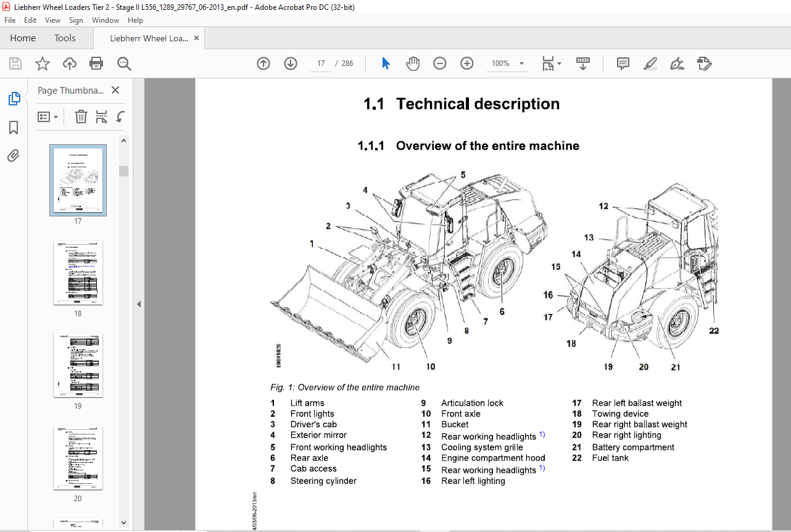Screen dimensions: 791x532
Task: Select the highlight text pen tool
Action: 650,63
